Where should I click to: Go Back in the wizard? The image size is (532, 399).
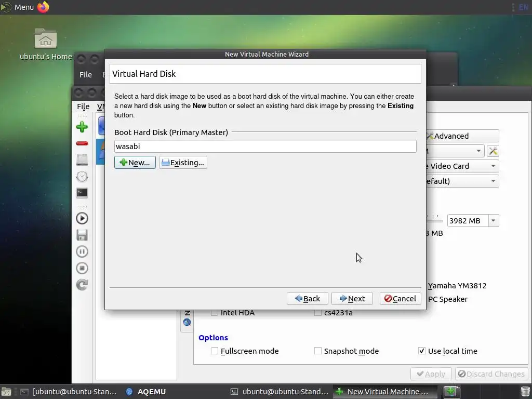pyautogui.click(x=308, y=299)
